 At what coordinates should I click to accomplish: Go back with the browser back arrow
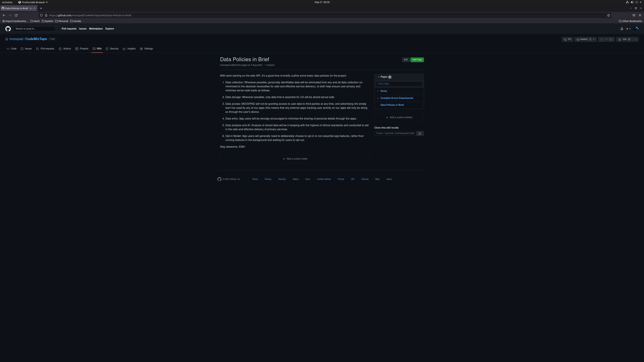pyautogui.click(x=4, y=15)
